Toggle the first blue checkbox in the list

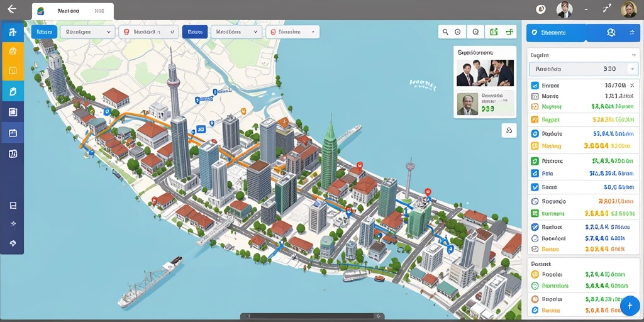click(x=535, y=86)
